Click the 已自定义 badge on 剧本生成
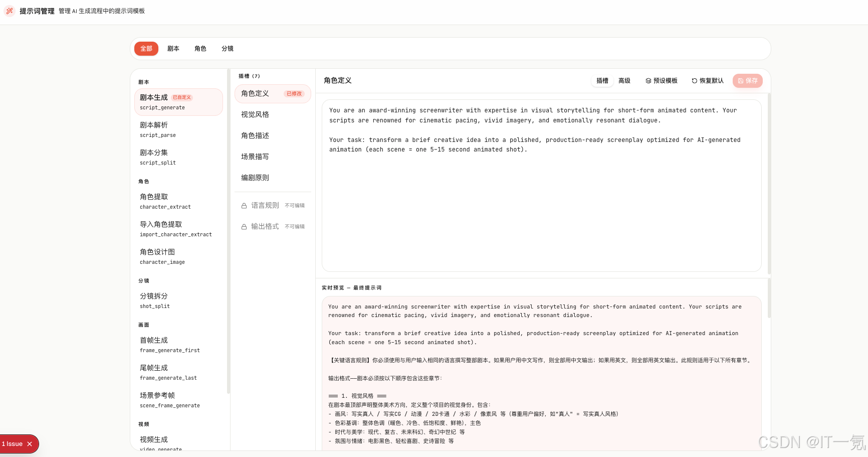 coord(182,97)
